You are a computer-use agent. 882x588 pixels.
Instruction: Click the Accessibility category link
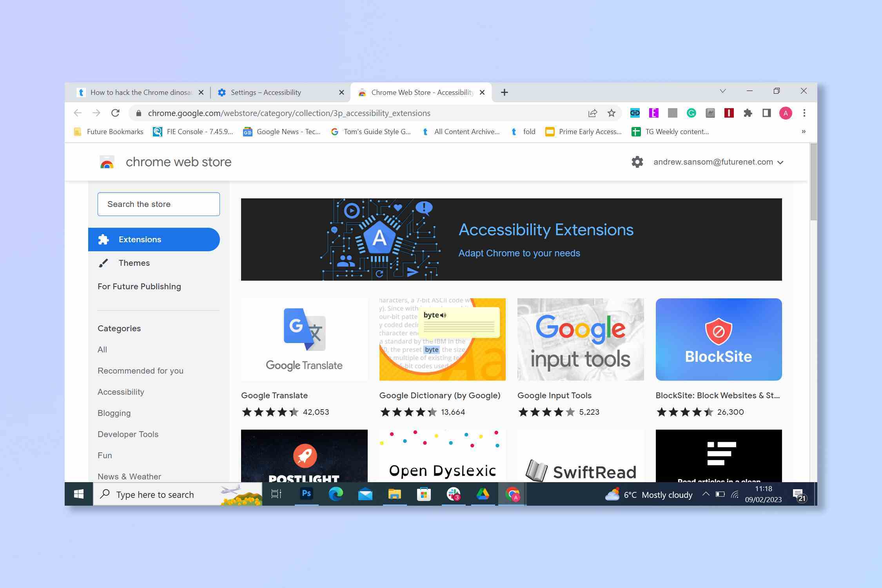coord(120,392)
